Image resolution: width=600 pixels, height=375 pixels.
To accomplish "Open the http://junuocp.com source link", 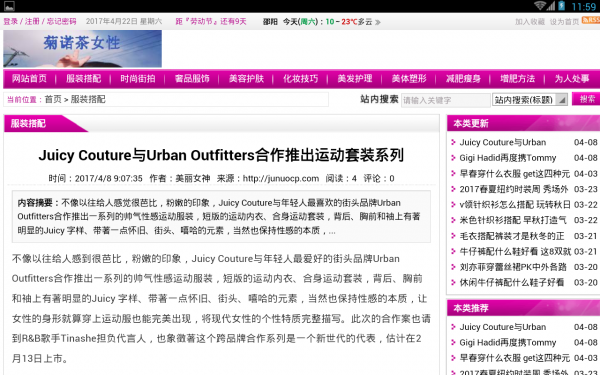I will (281, 178).
